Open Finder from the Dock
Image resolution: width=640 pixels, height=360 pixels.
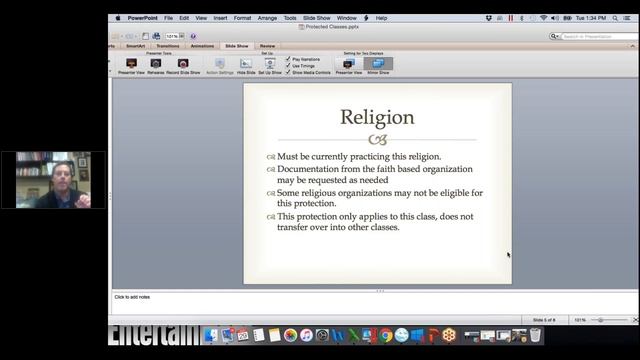pos(211,336)
